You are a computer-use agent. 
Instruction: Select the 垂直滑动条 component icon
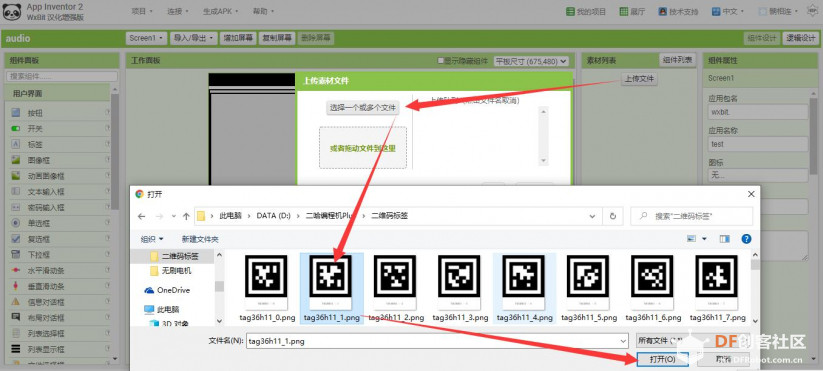coord(16,286)
